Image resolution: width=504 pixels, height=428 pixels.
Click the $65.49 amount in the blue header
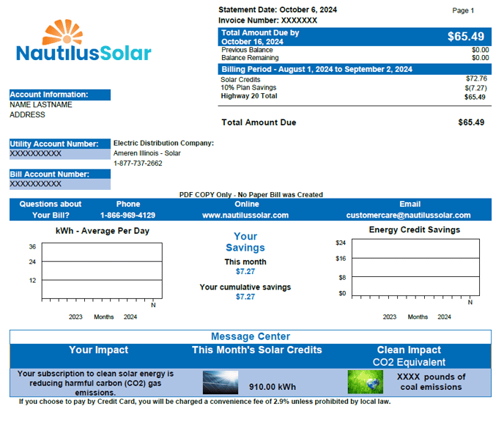466,37
